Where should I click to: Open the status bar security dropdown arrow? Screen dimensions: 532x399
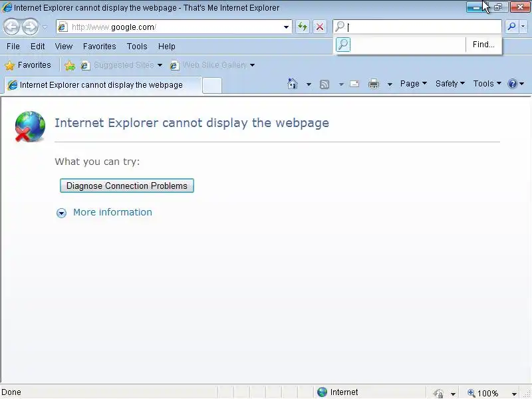[x=453, y=394]
